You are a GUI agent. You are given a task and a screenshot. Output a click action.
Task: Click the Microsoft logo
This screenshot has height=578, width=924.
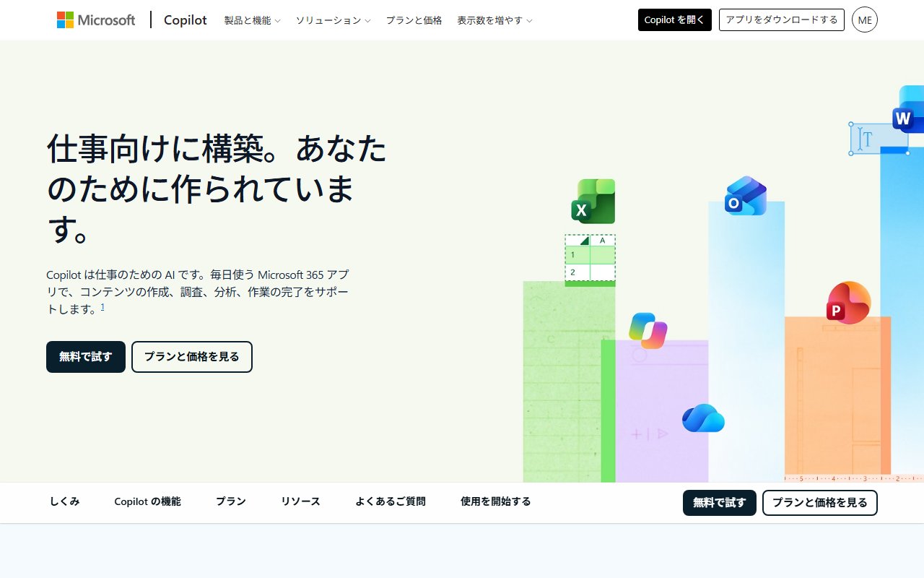96,20
